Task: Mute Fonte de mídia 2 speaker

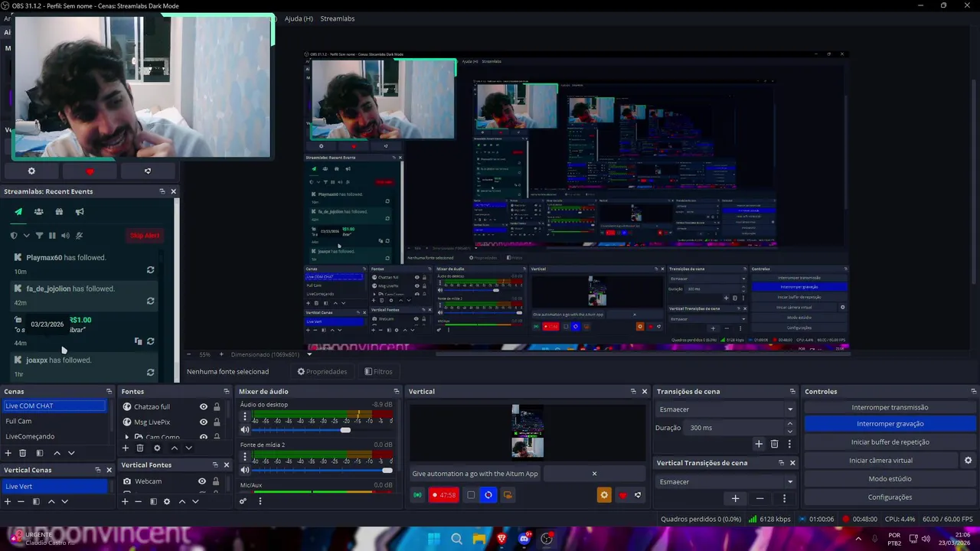Action: (245, 470)
